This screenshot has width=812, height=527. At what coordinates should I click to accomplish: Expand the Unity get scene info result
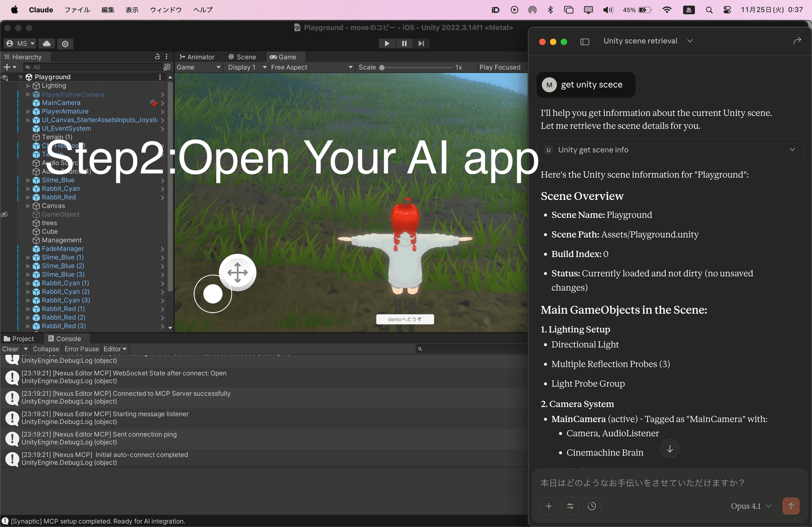coord(792,150)
